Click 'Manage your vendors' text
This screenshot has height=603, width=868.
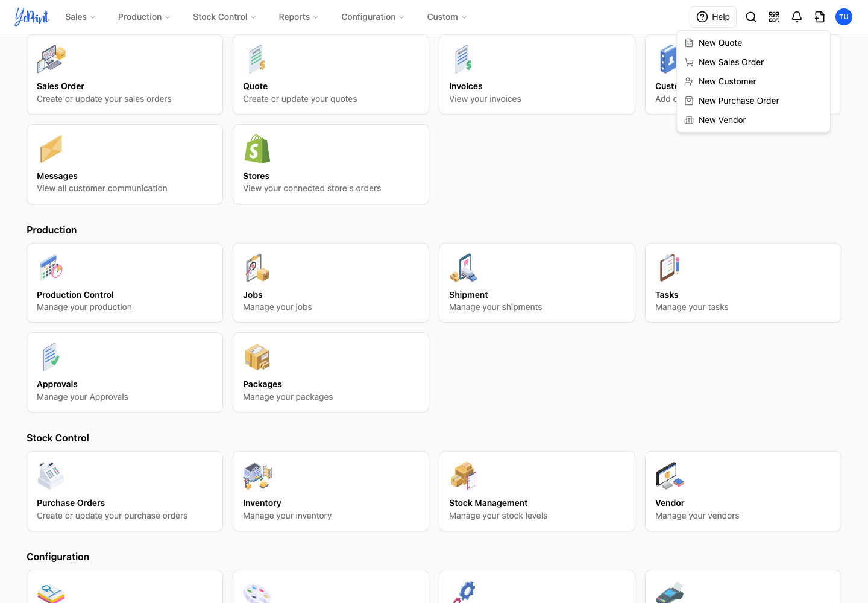697,516
